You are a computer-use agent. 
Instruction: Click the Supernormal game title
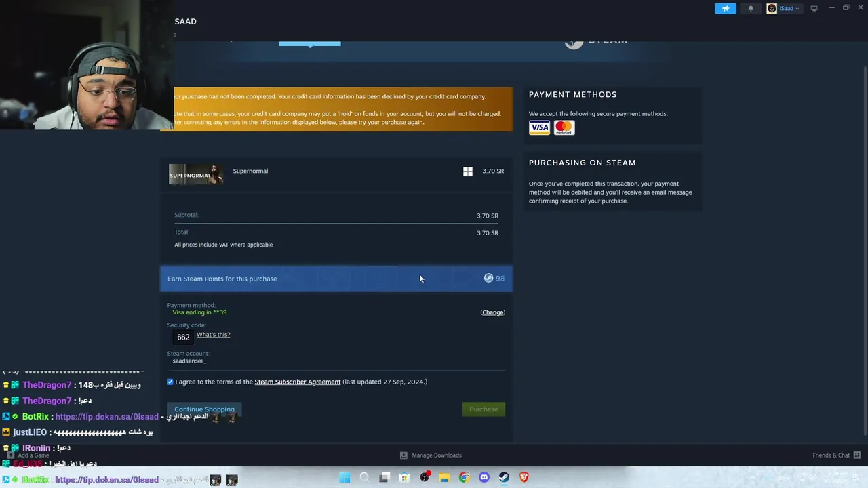tap(250, 171)
